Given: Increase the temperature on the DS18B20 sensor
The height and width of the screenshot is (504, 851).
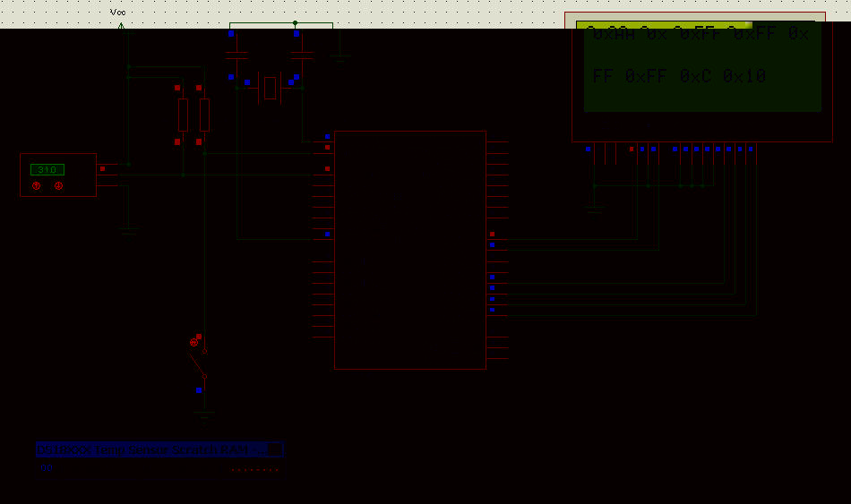Looking at the screenshot, I should [x=37, y=186].
